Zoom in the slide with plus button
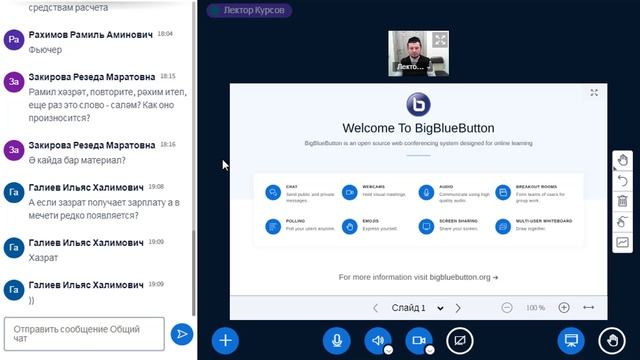 click(564, 308)
